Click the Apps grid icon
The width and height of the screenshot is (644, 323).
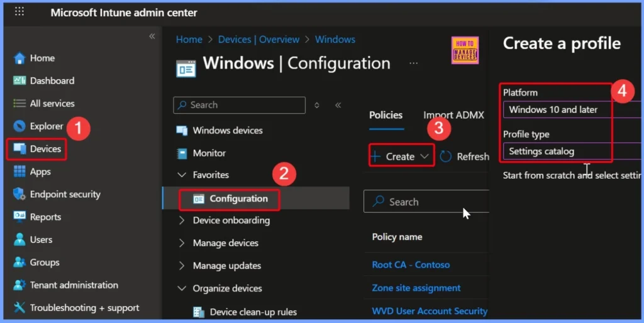pyautogui.click(x=19, y=171)
